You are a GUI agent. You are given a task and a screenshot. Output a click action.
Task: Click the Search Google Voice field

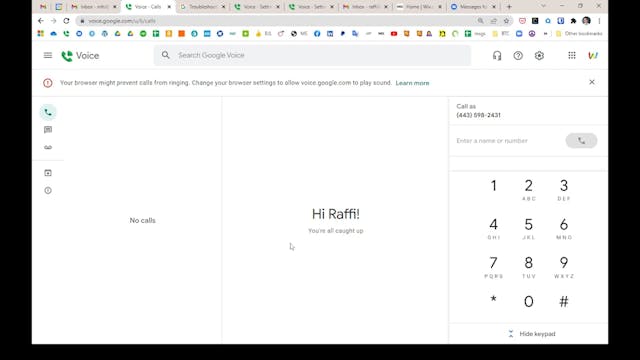point(312,55)
